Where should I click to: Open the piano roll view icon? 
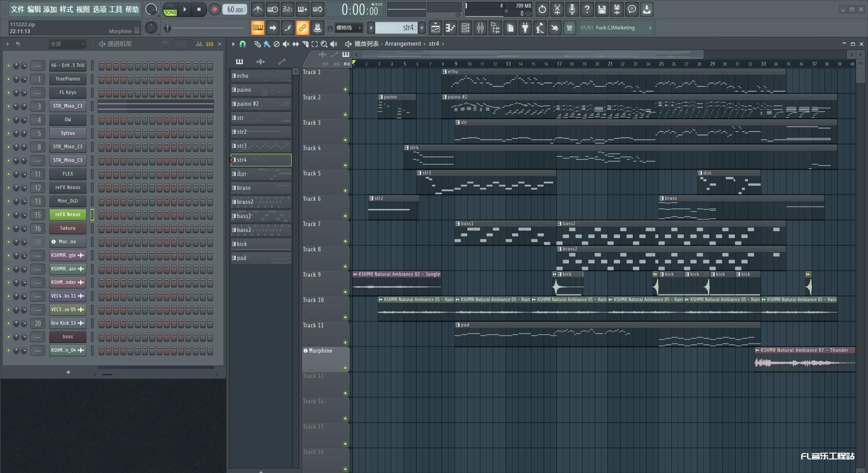coord(450,28)
